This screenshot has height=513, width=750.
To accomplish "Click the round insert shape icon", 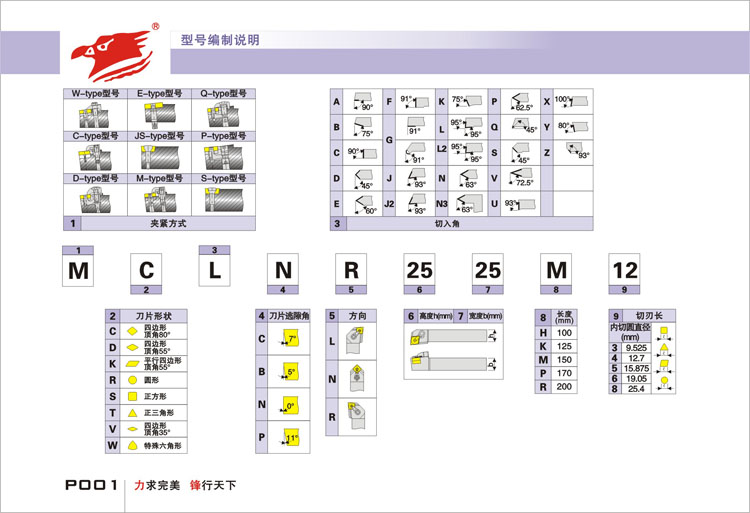I will point(132,380).
